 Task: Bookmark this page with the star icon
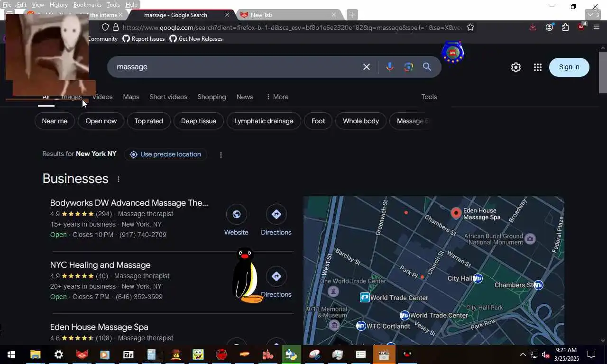coord(470,27)
